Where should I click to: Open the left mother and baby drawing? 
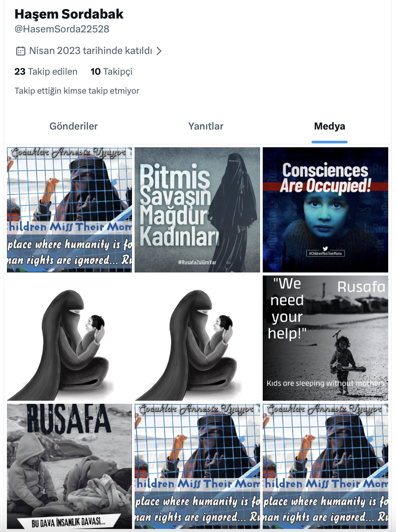(x=69, y=338)
